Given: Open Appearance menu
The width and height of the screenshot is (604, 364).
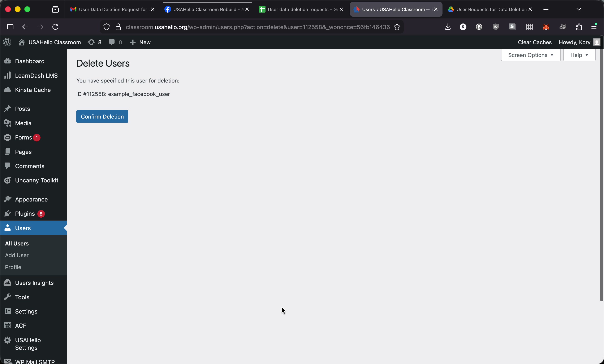Looking at the screenshot, I should coord(34,199).
